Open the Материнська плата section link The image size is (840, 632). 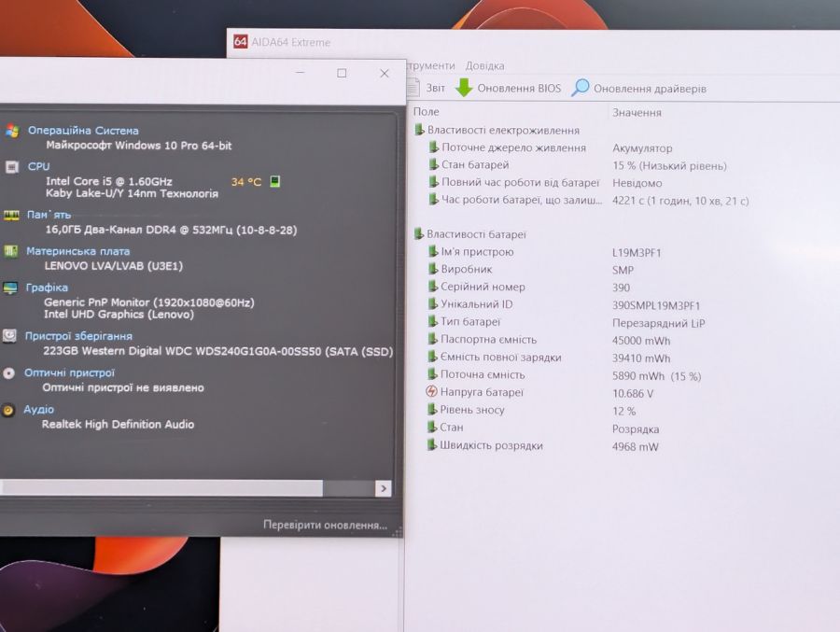tap(77, 251)
